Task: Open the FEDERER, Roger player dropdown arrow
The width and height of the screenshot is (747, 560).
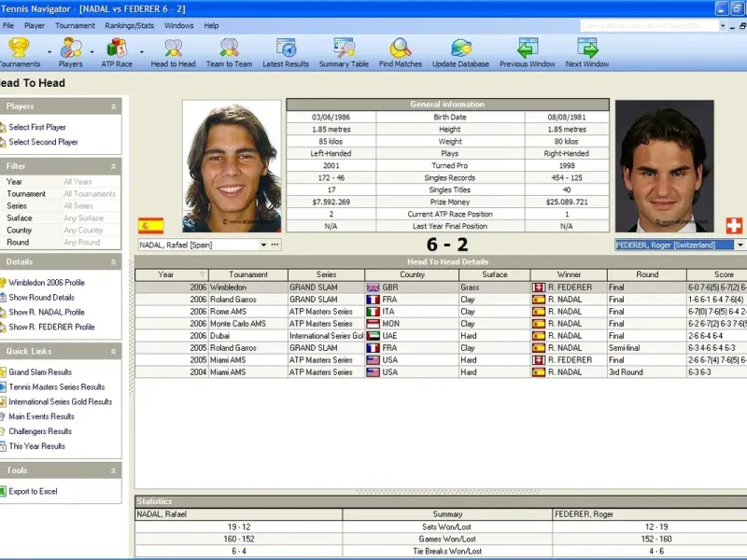Action: click(x=740, y=245)
